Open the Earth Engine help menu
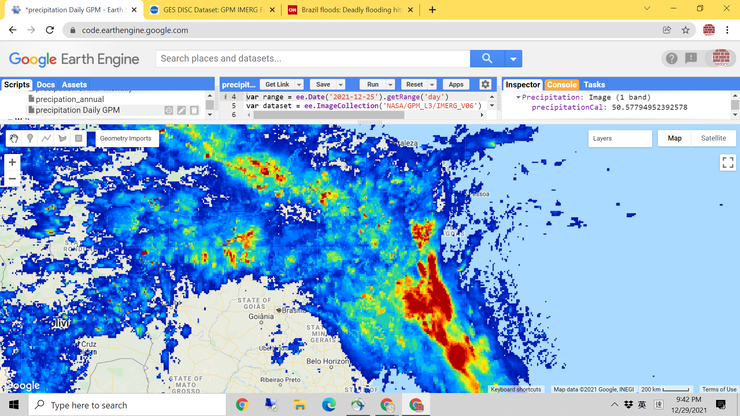Screen dimensions: 740x416 [x=671, y=59]
